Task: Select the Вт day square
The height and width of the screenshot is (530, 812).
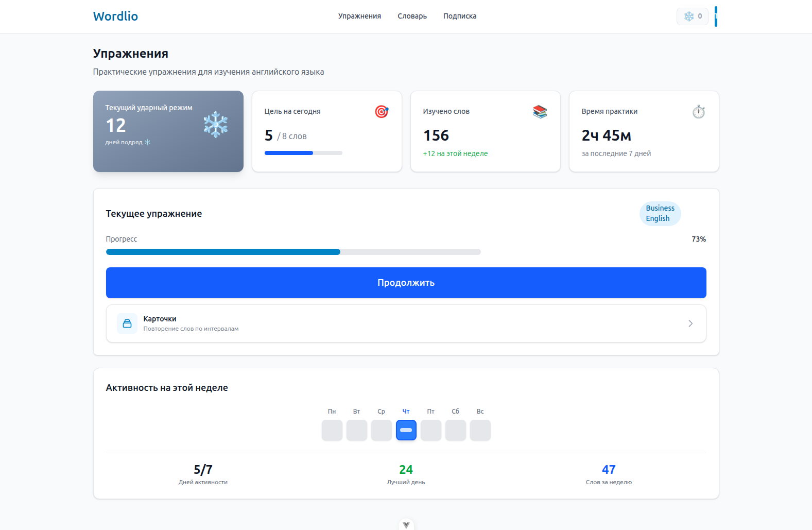Action: (x=357, y=430)
